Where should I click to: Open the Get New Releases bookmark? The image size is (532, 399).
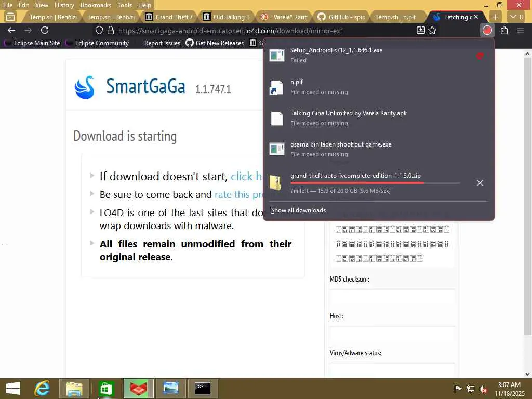click(x=215, y=43)
